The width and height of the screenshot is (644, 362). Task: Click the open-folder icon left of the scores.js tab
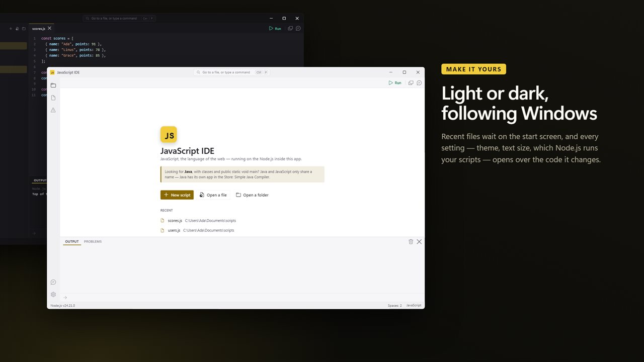pyautogui.click(x=24, y=29)
